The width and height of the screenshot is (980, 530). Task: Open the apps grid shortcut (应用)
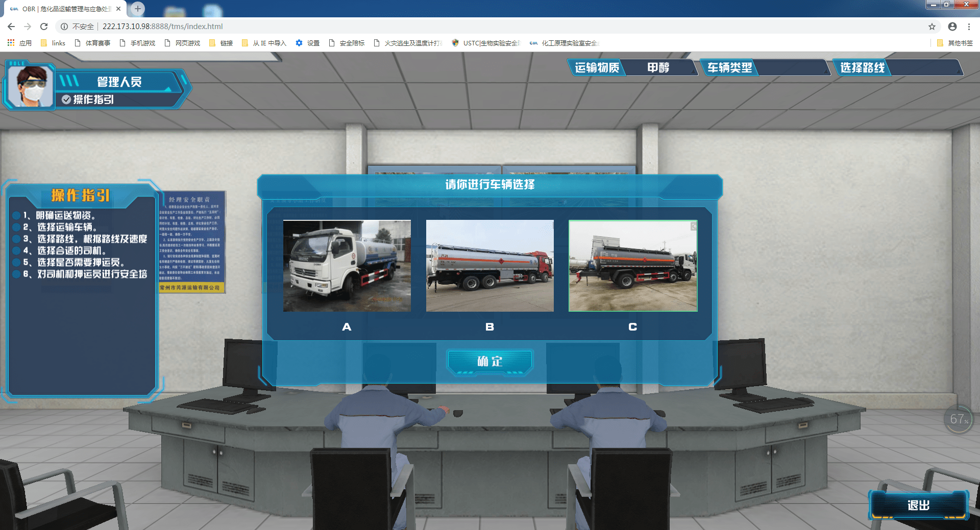(19, 43)
